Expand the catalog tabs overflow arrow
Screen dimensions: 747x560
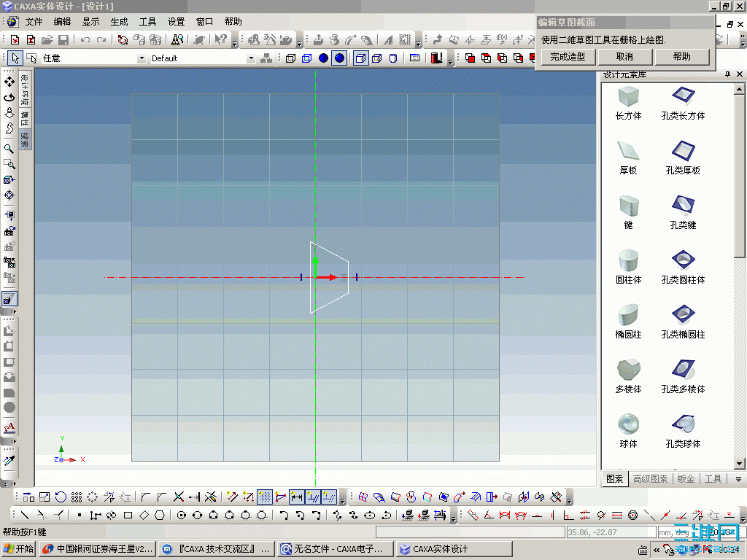pyautogui.click(x=738, y=479)
